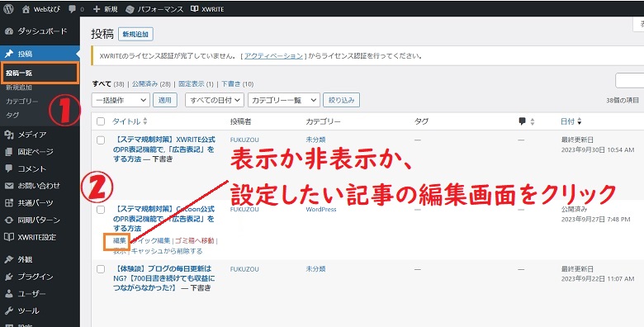644x327 pixels.
Task: Click the 新規 plus icon
Action: click(97, 9)
